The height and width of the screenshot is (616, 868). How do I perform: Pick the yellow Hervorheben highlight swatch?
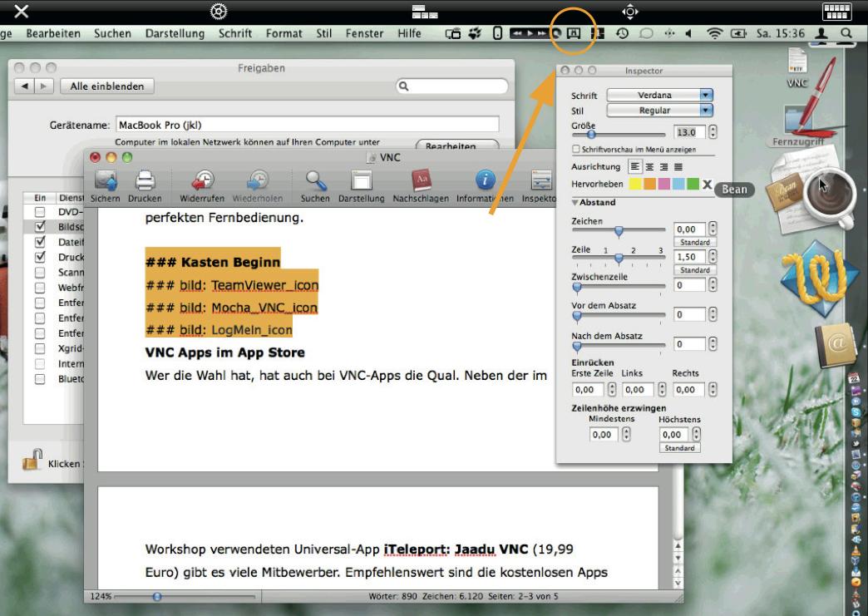(635, 185)
